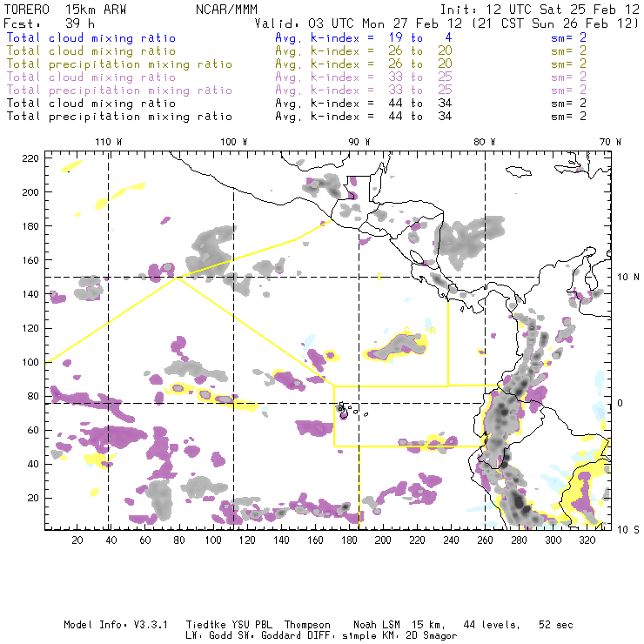Select the "90 W" longitude label
The width and height of the screenshot is (644, 644).
pyautogui.click(x=359, y=142)
